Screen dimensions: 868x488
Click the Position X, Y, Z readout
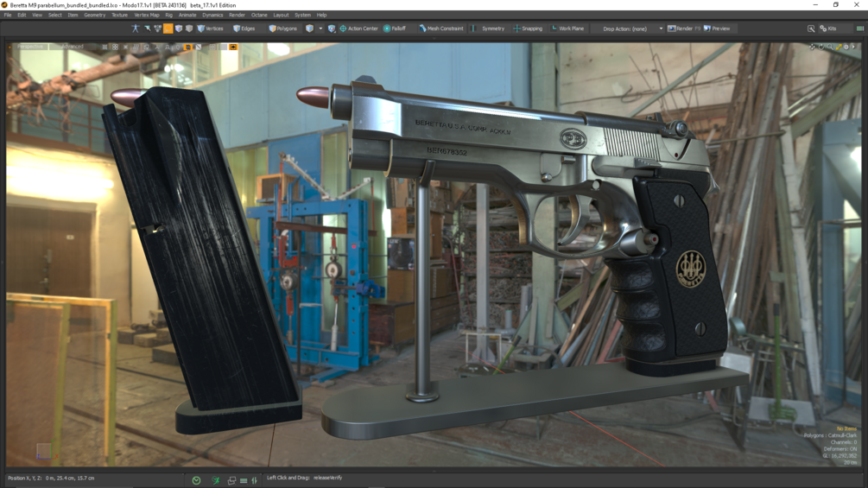tap(51, 478)
